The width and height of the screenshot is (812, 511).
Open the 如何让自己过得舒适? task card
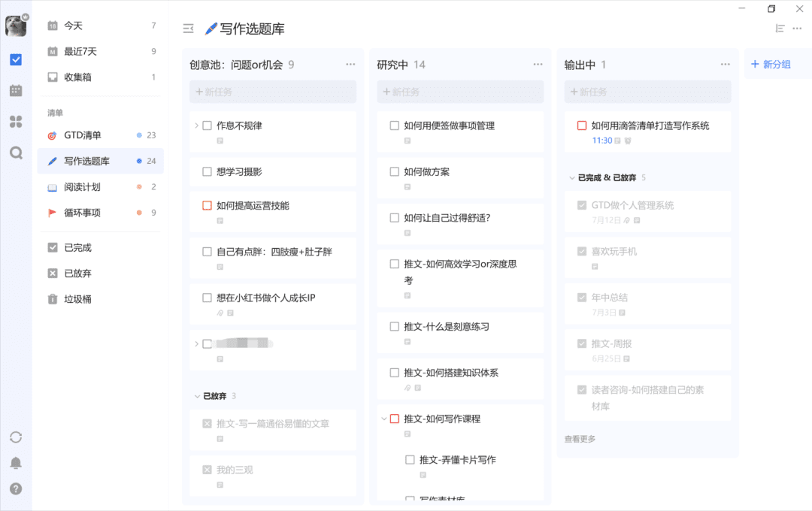(x=460, y=224)
